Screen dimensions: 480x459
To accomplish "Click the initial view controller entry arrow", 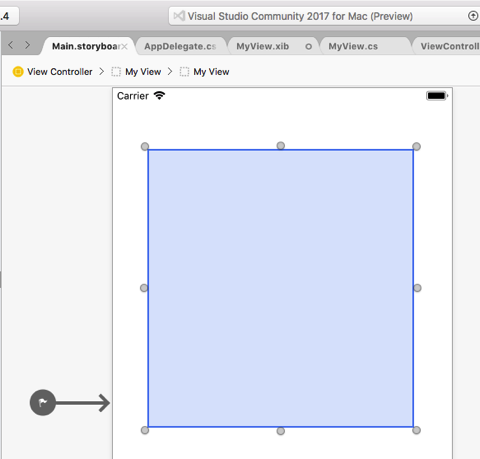I will pyautogui.click(x=70, y=403).
